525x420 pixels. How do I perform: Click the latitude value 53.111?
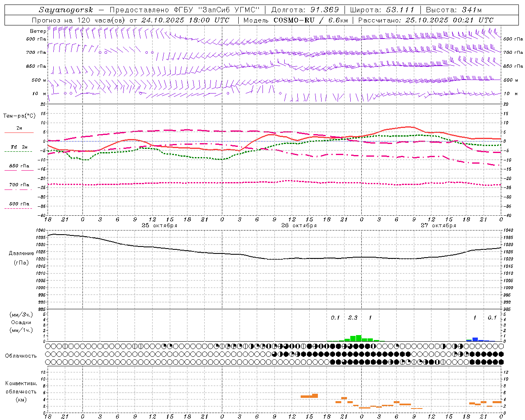click(x=400, y=10)
